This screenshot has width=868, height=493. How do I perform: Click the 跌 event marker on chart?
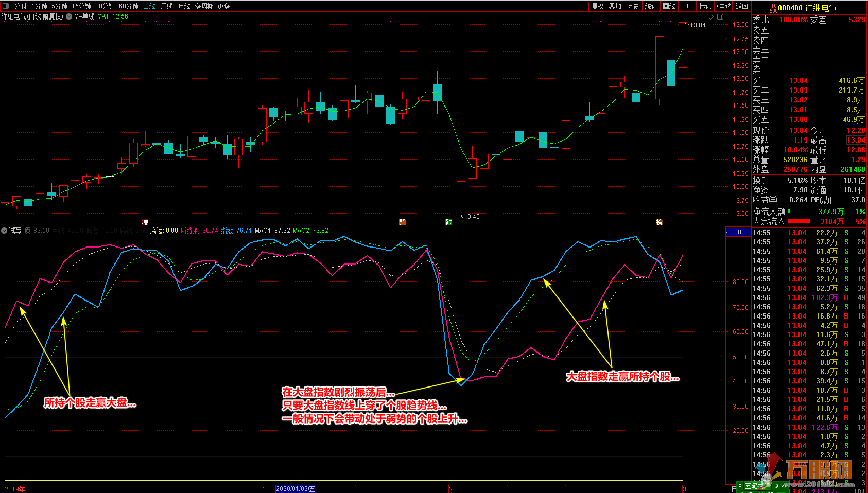pyautogui.click(x=449, y=222)
